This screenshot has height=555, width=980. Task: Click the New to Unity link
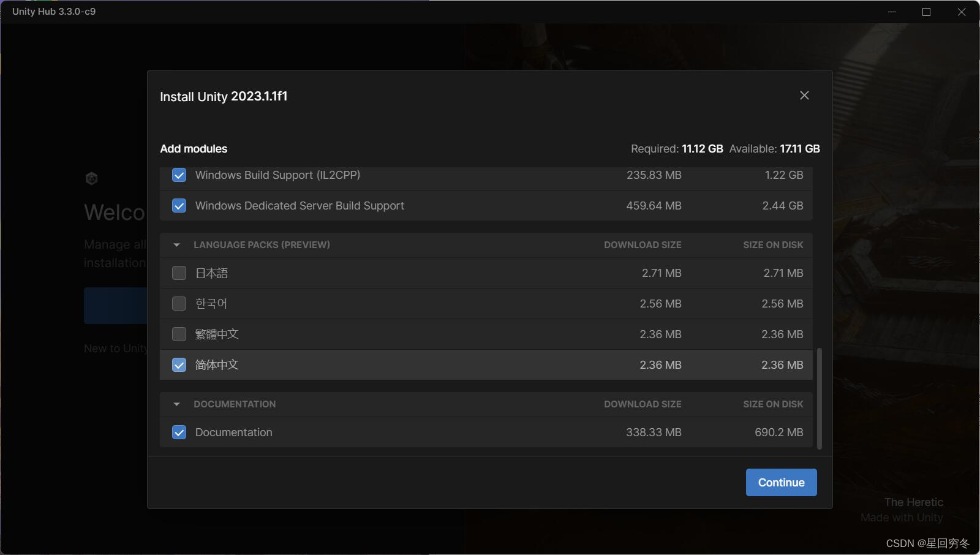coord(115,348)
